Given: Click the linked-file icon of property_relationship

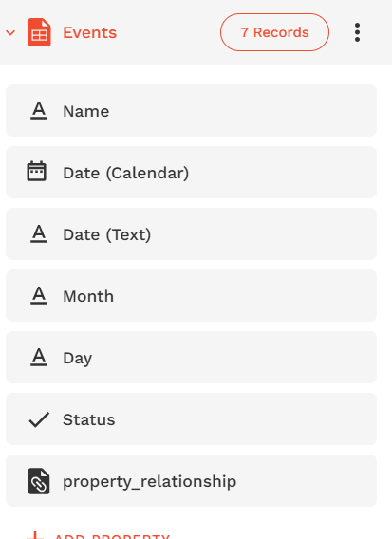Looking at the screenshot, I should tap(39, 481).
